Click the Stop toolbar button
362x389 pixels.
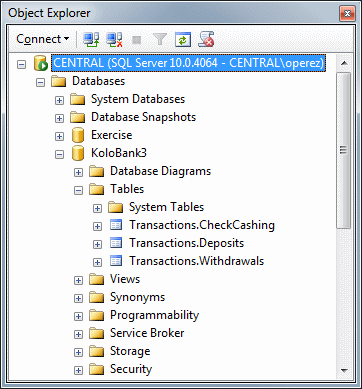click(x=137, y=40)
